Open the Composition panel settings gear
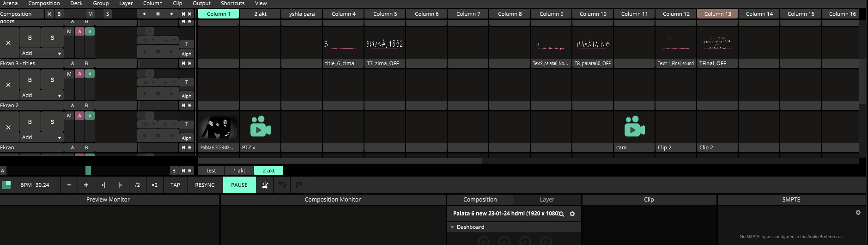The width and height of the screenshot is (868, 245). (572, 214)
